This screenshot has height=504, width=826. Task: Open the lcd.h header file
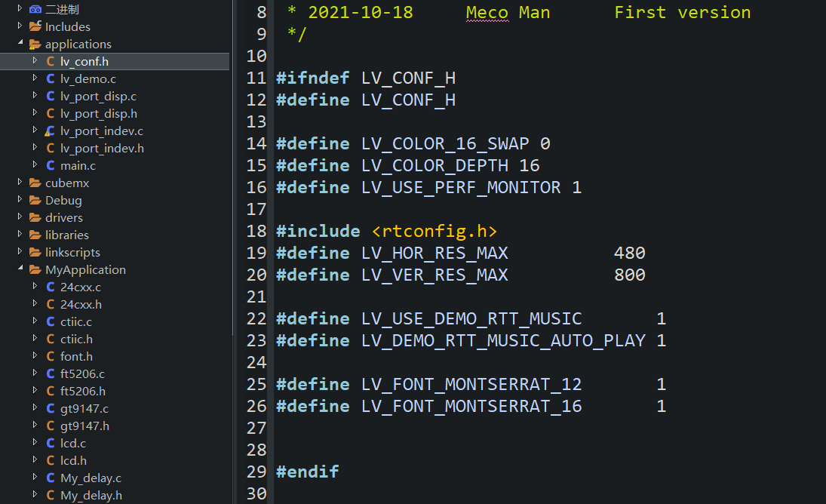pos(73,460)
